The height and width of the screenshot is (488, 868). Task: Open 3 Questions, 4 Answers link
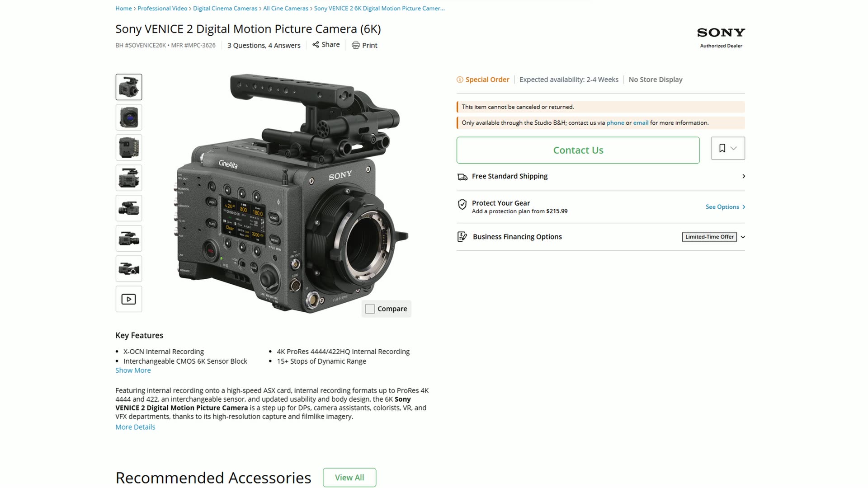264,45
